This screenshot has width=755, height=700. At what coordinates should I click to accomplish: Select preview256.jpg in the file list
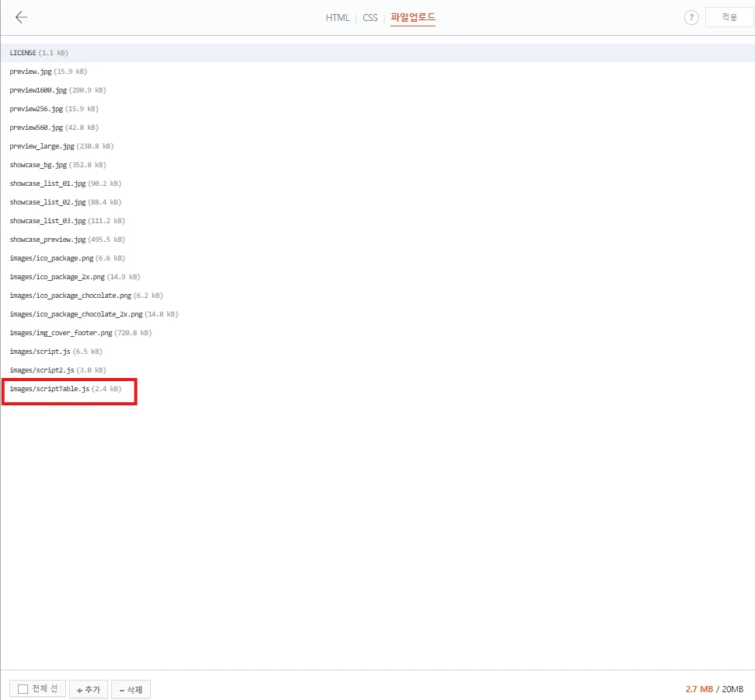click(x=54, y=109)
